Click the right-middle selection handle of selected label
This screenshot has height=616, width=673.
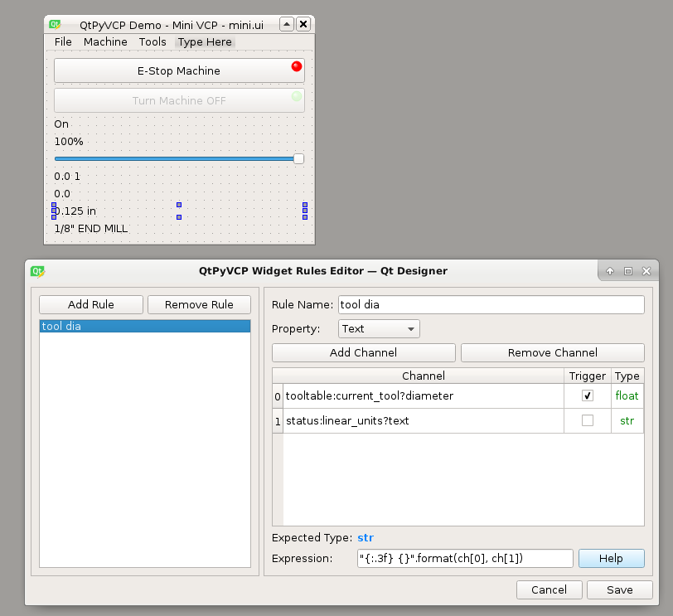(x=305, y=211)
